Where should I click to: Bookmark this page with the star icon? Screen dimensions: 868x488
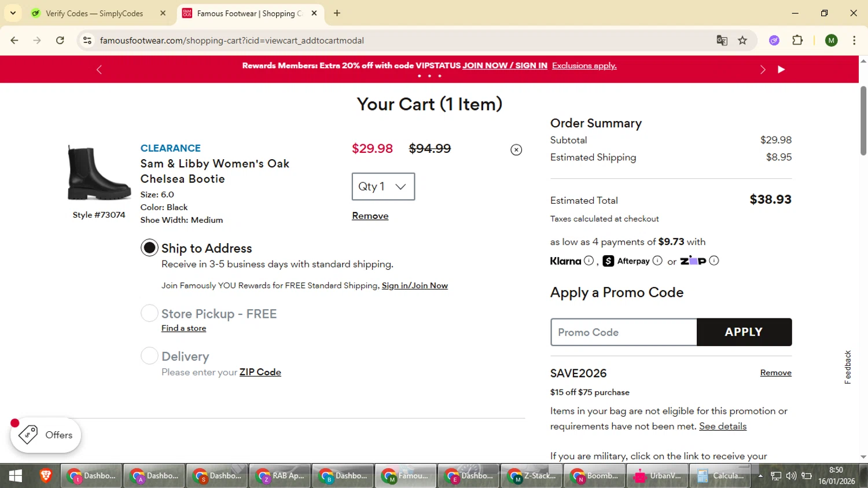pyautogui.click(x=742, y=41)
